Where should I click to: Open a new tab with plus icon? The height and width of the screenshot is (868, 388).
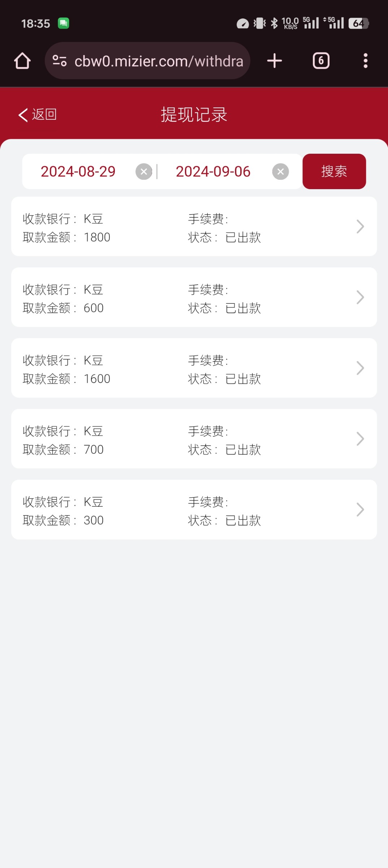[x=275, y=61]
